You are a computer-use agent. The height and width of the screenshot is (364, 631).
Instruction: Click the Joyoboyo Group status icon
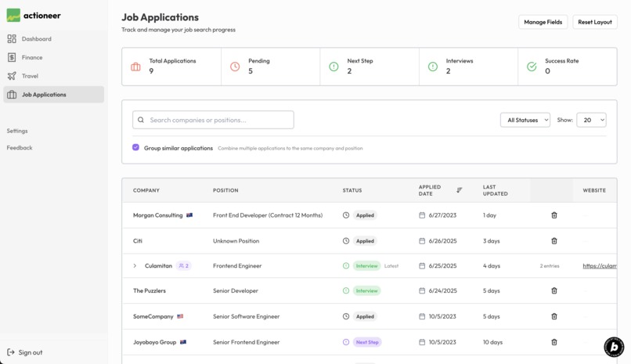click(346, 342)
